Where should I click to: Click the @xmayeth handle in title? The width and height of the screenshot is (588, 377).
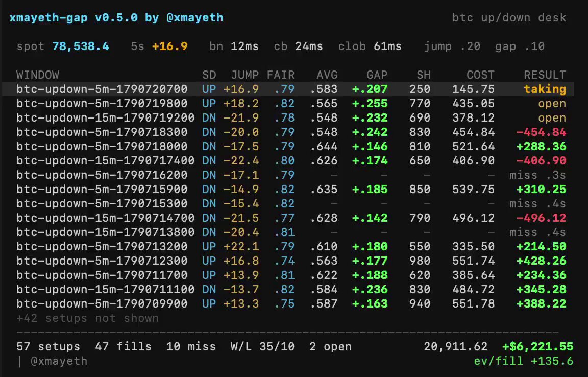click(194, 18)
